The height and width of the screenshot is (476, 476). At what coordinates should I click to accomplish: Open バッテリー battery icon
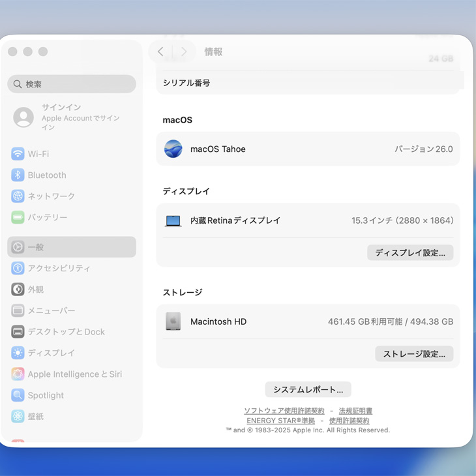point(18,217)
